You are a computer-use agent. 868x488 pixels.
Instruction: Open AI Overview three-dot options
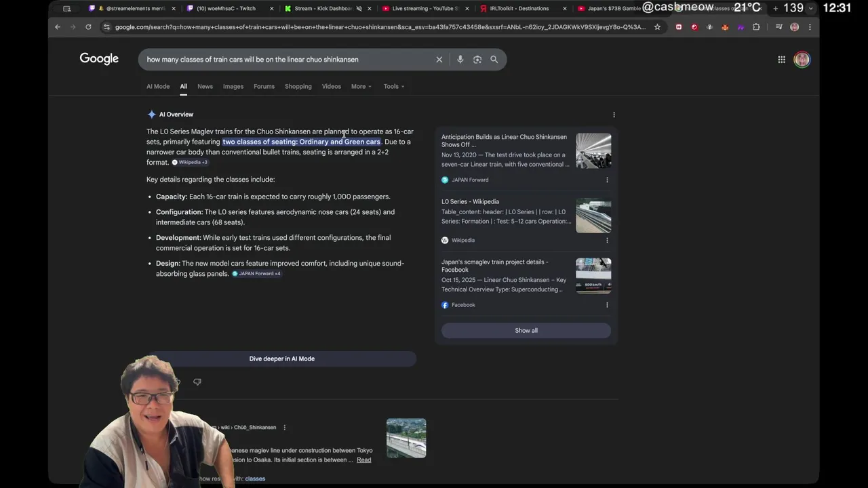click(614, 115)
